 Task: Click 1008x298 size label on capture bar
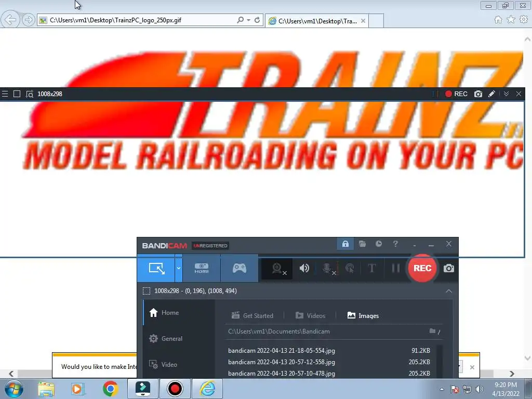coord(50,94)
